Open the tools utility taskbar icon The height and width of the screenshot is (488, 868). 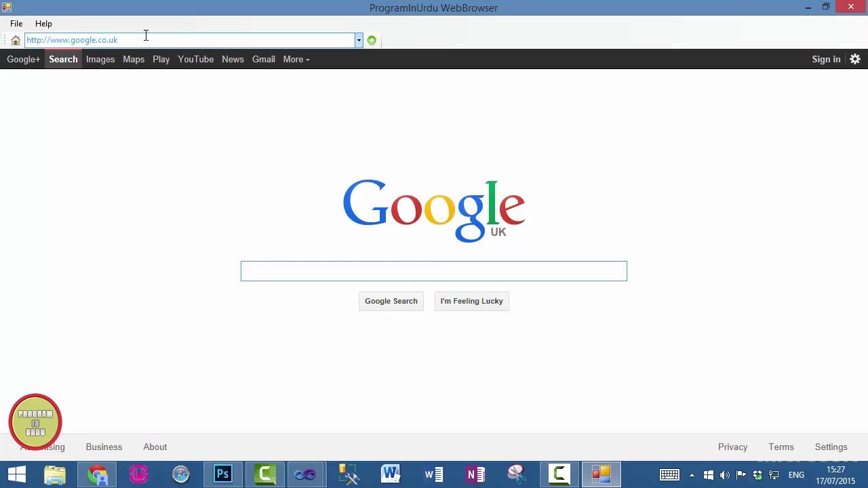349,474
